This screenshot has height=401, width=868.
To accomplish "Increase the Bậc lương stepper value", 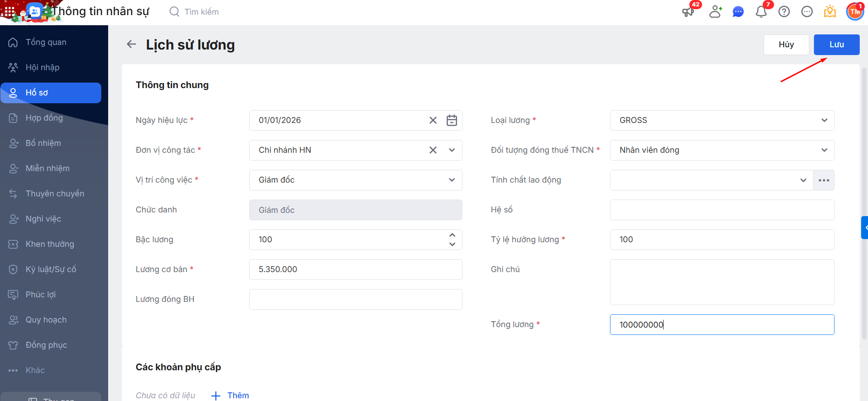I will click(x=452, y=235).
